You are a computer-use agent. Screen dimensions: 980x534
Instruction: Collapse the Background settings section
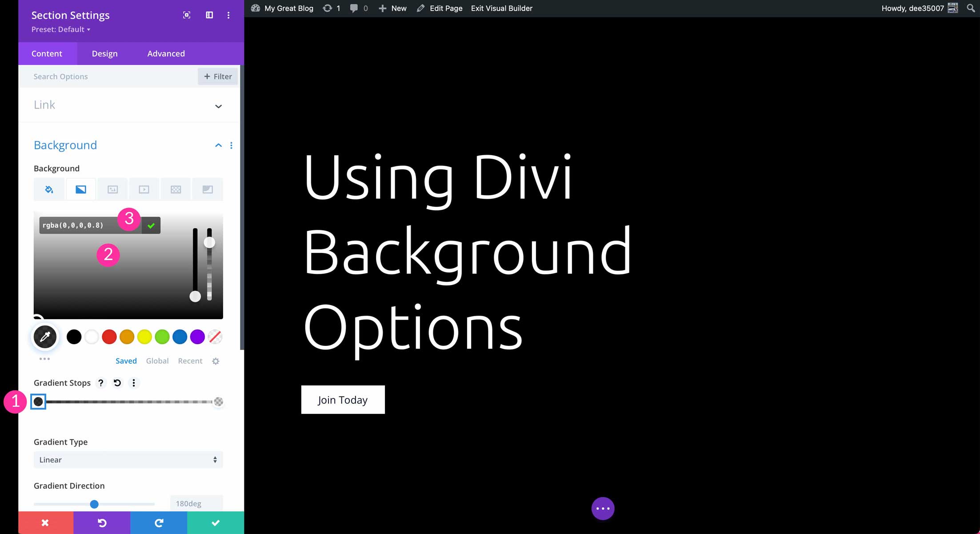[x=218, y=145]
